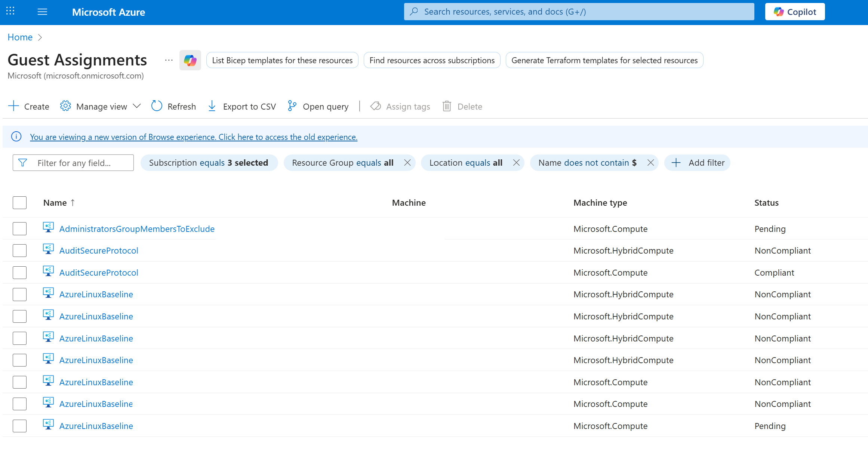Select Find resources across subscriptions suggestion

click(x=432, y=60)
